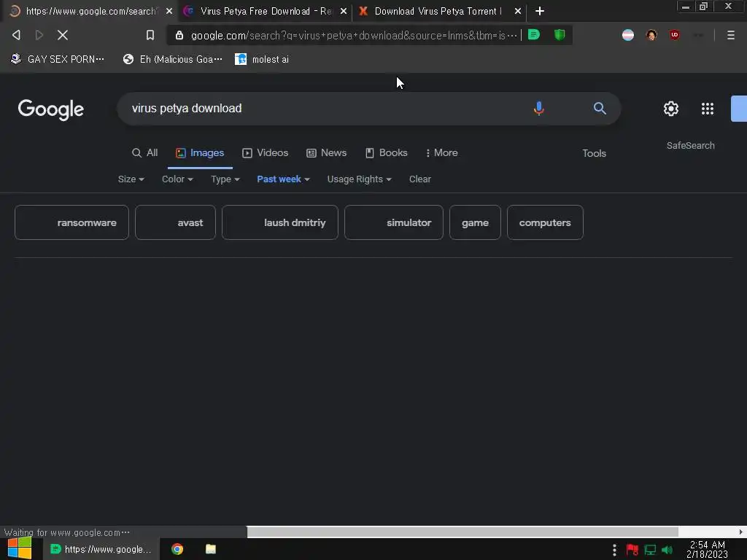Select the ransomware suggestion chip

pos(72,222)
